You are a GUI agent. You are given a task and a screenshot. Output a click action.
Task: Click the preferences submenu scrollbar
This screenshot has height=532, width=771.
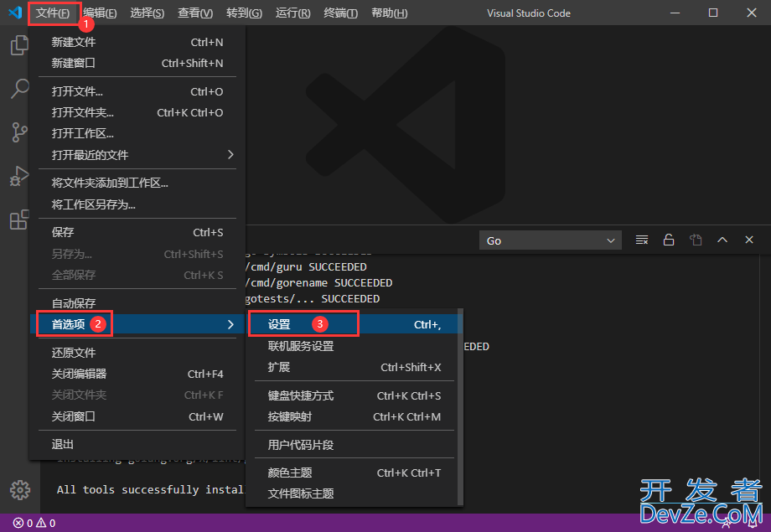(460, 407)
